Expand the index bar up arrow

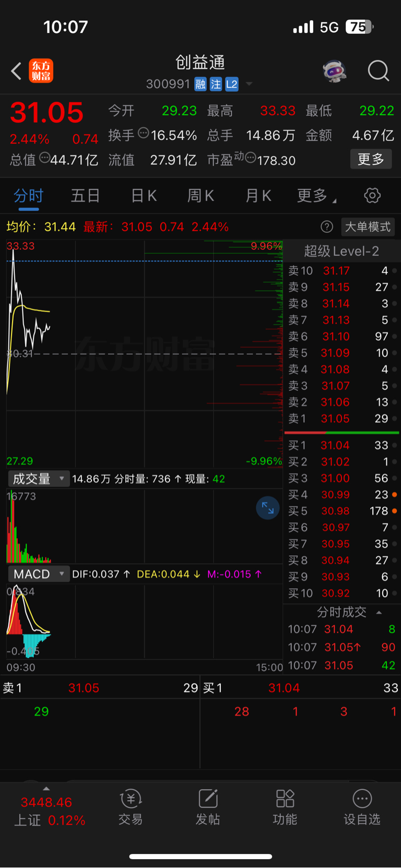[46, 789]
